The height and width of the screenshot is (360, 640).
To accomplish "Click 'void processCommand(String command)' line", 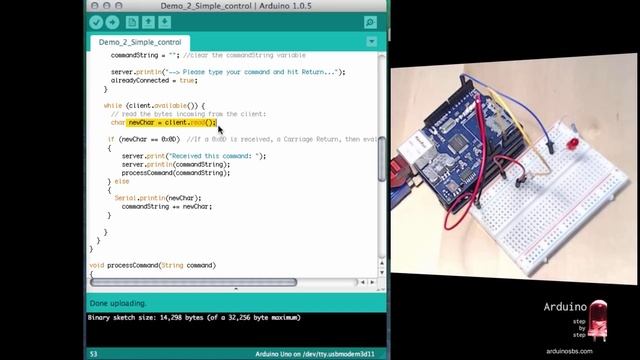I will pos(153,265).
